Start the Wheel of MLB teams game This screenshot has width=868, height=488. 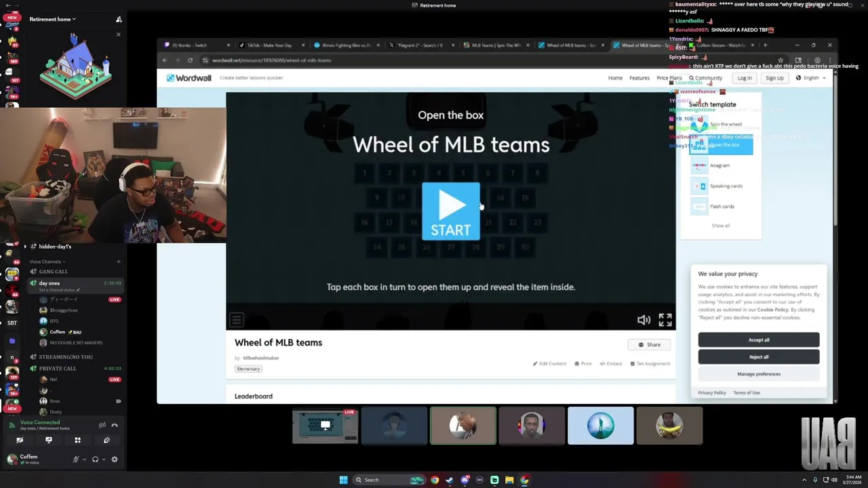[451, 211]
